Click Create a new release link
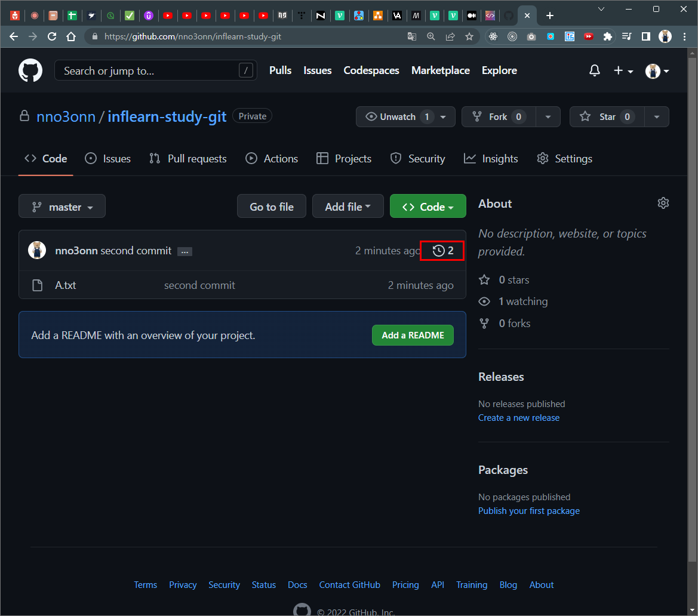Viewport: 698px width, 616px height. coord(519,417)
